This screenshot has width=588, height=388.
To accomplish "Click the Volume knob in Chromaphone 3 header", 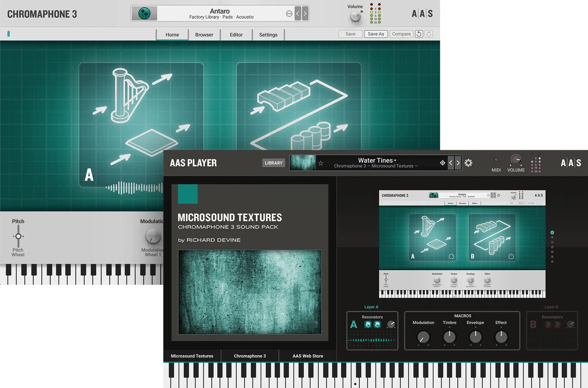I will click(x=355, y=16).
